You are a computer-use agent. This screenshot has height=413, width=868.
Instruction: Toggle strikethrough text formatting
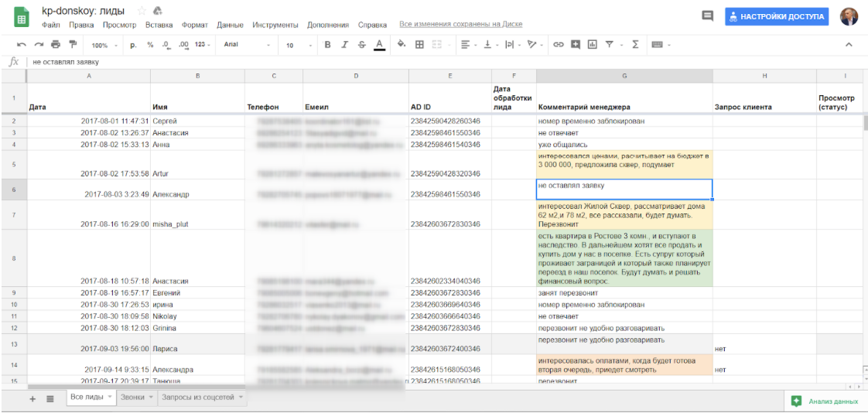tap(361, 45)
